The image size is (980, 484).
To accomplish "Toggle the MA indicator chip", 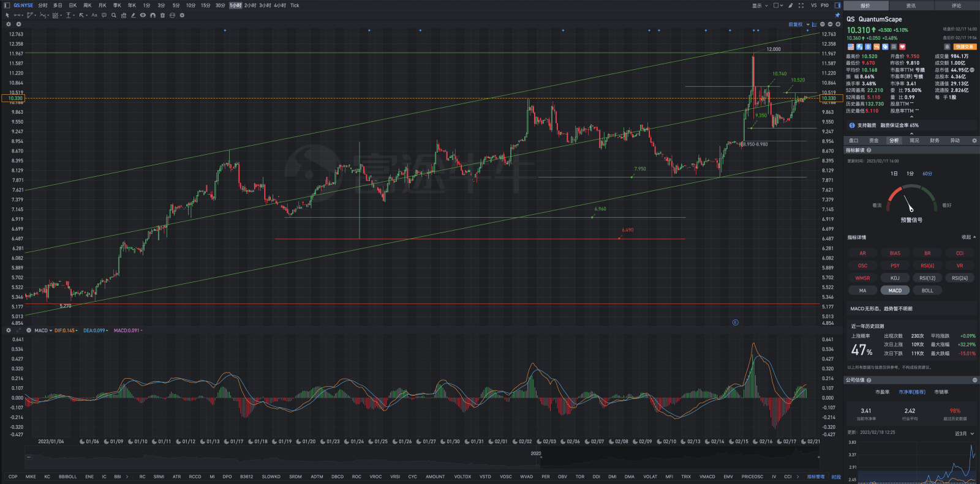I will coord(862,291).
